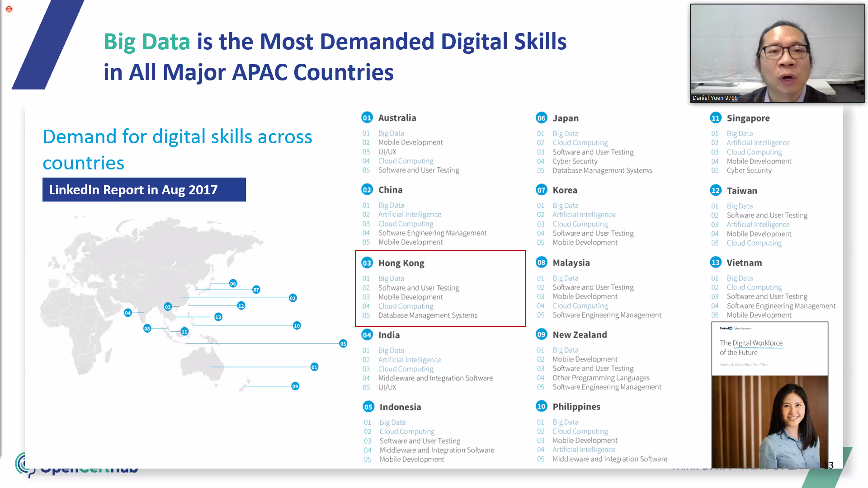Click Artificial Intelligence under China

click(x=410, y=215)
